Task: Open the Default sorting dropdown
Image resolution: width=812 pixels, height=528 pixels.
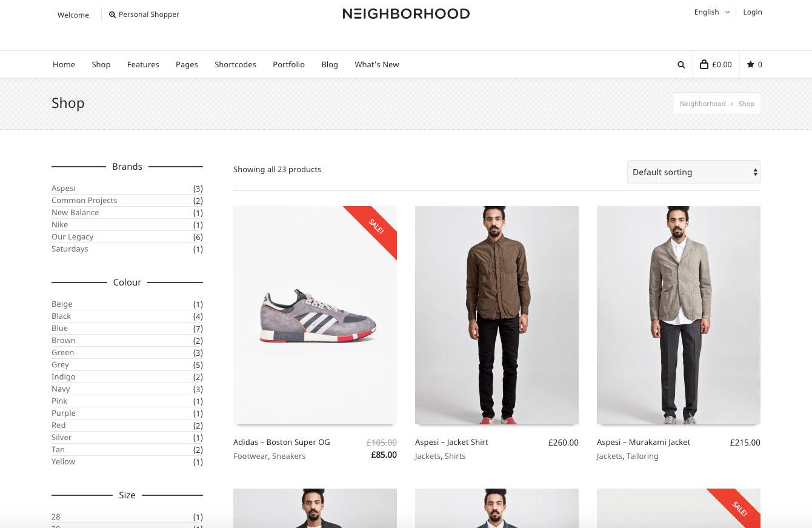Action: (x=693, y=172)
